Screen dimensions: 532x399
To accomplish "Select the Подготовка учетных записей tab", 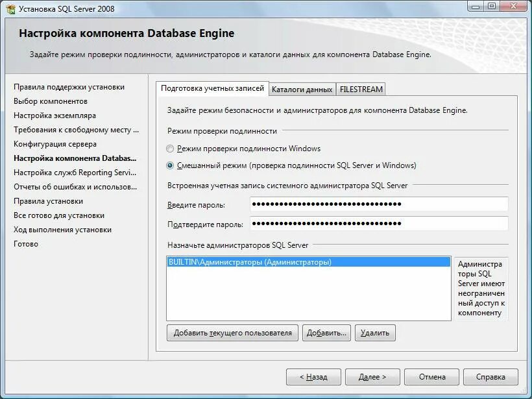I will tap(212, 88).
